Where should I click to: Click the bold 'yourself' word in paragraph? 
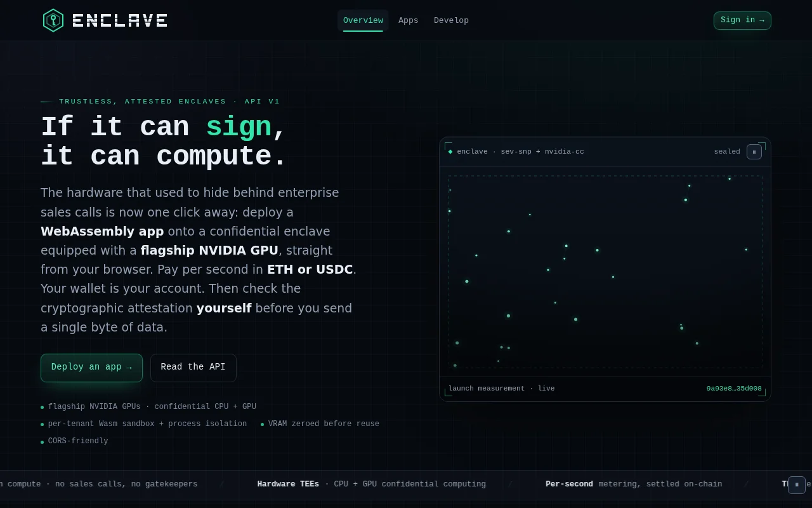point(224,308)
